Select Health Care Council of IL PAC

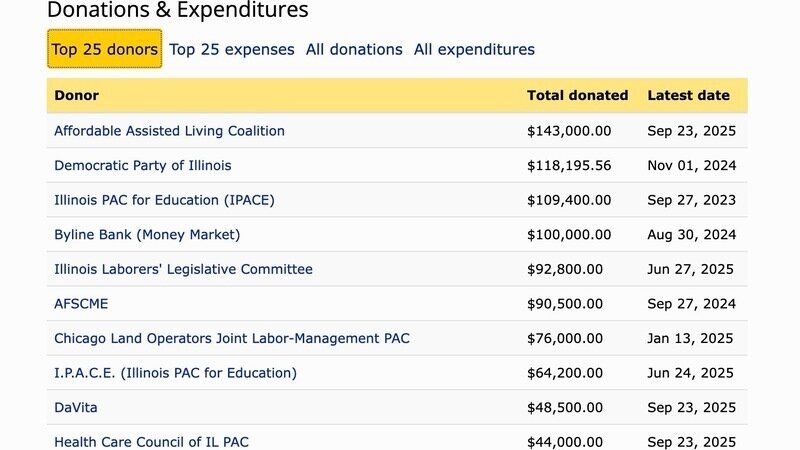click(x=160, y=442)
